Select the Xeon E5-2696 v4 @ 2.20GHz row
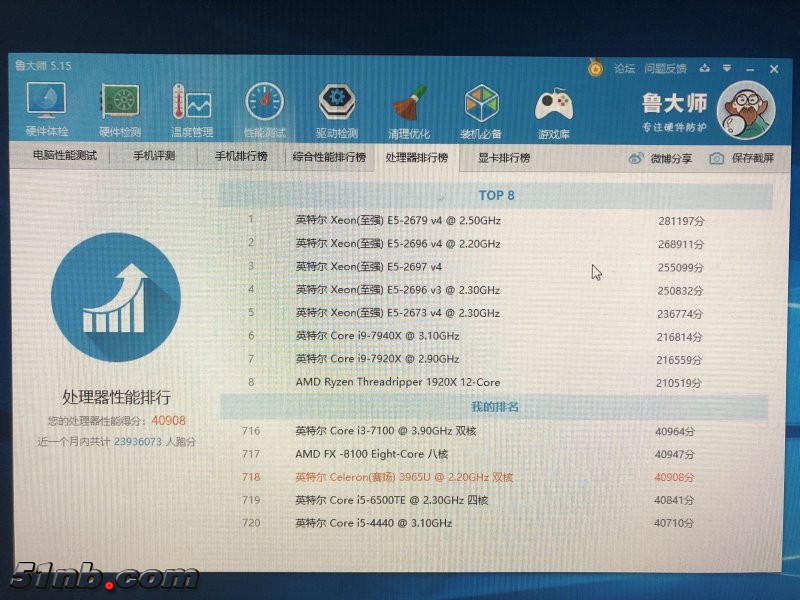This screenshot has width=800, height=600. click(x=495, y=243)
